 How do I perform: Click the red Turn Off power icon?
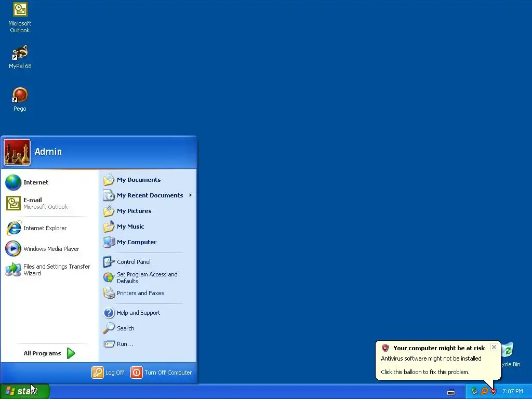pos(137,373)
